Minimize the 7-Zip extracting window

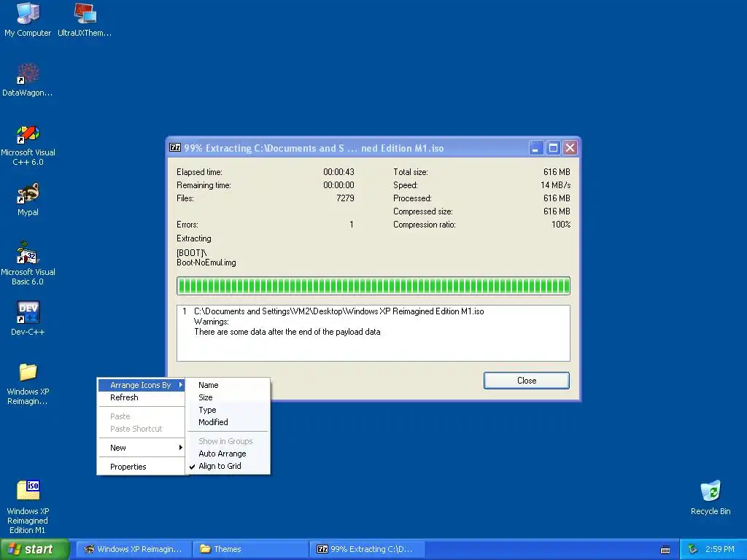click(536, 148)
